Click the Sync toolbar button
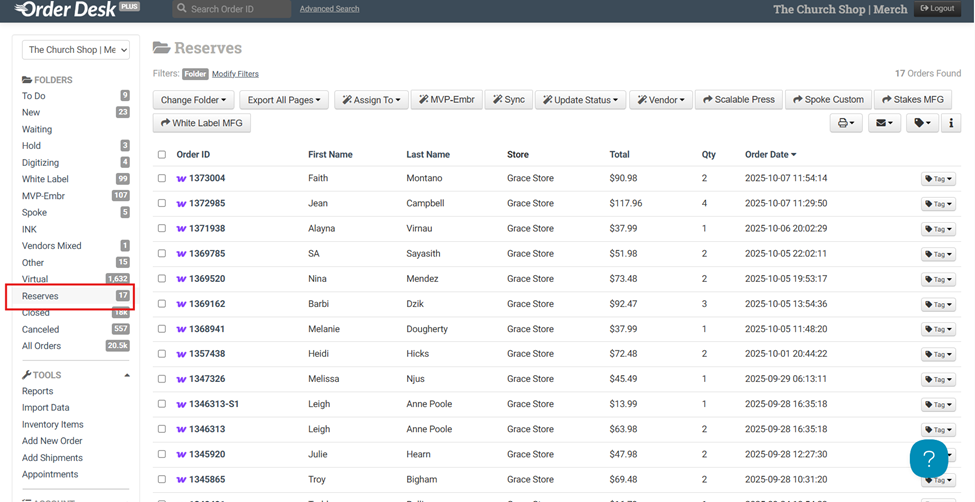Screen dimensions: 975x502 (507, 100)
